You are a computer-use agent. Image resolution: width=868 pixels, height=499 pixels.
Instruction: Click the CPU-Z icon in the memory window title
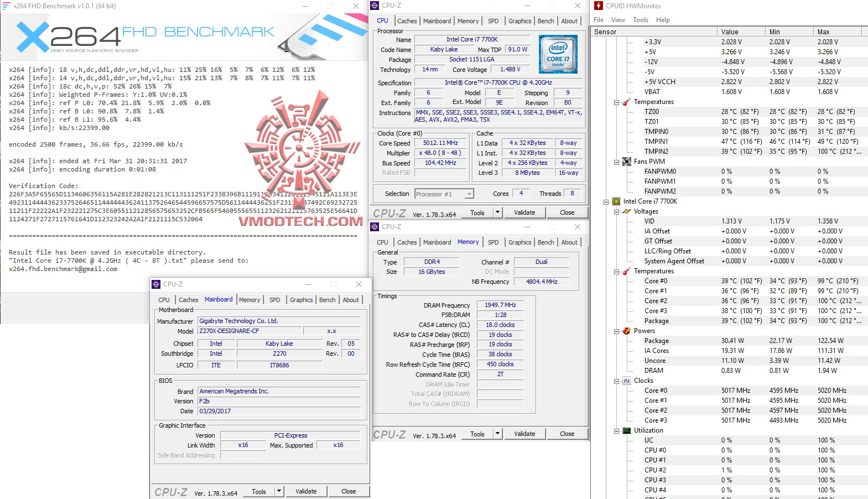tap(375, 227)
